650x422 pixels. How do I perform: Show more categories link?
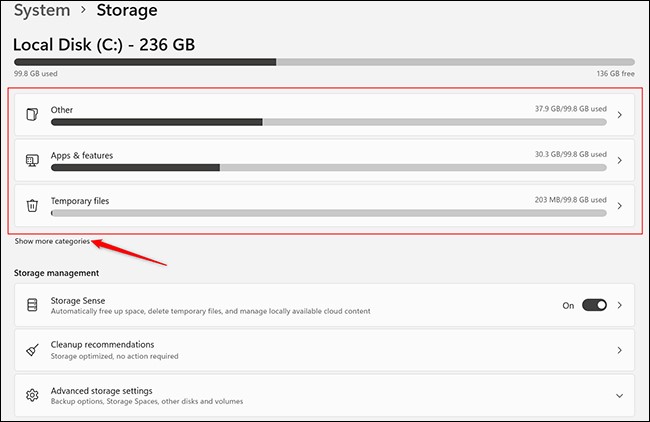click(x=52, y=241)
